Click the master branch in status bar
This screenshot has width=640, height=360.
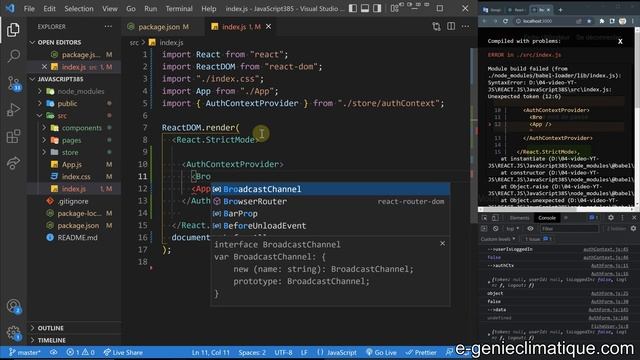click(x=25, y=352)
